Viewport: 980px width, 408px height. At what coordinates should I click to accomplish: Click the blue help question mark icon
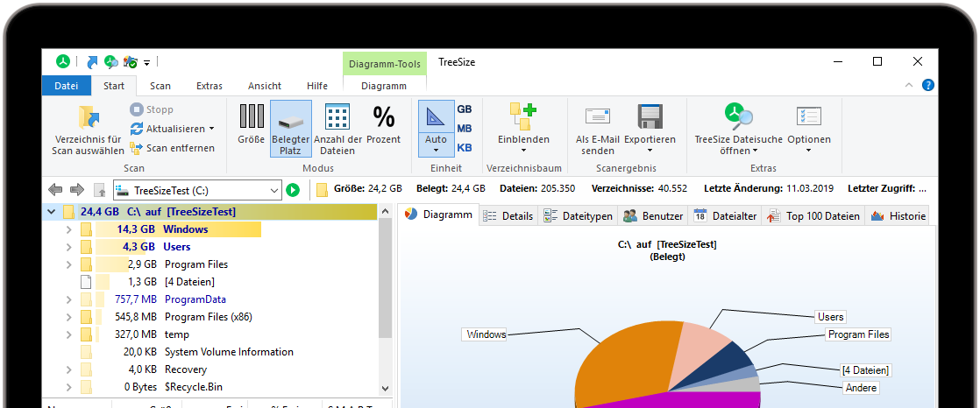(x=928, y=85)
